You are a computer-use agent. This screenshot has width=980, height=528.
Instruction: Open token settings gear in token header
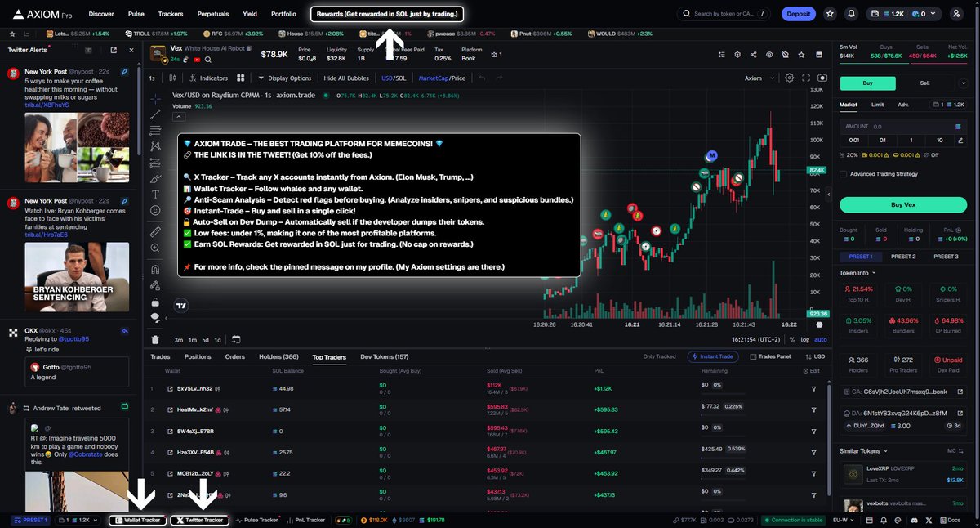737,54
